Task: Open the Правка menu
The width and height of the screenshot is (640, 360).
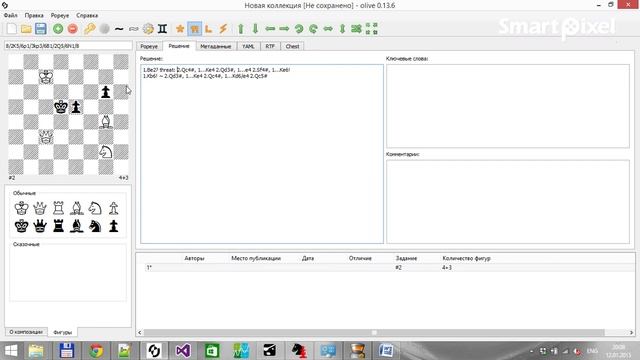Action: coord(34,15)
